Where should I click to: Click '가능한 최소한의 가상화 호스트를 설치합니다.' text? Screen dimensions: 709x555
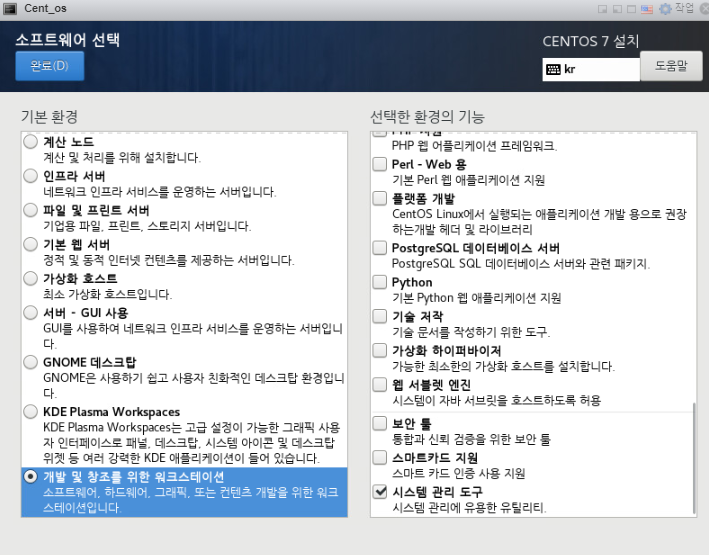pyautogui.click(x=503, y=366)
